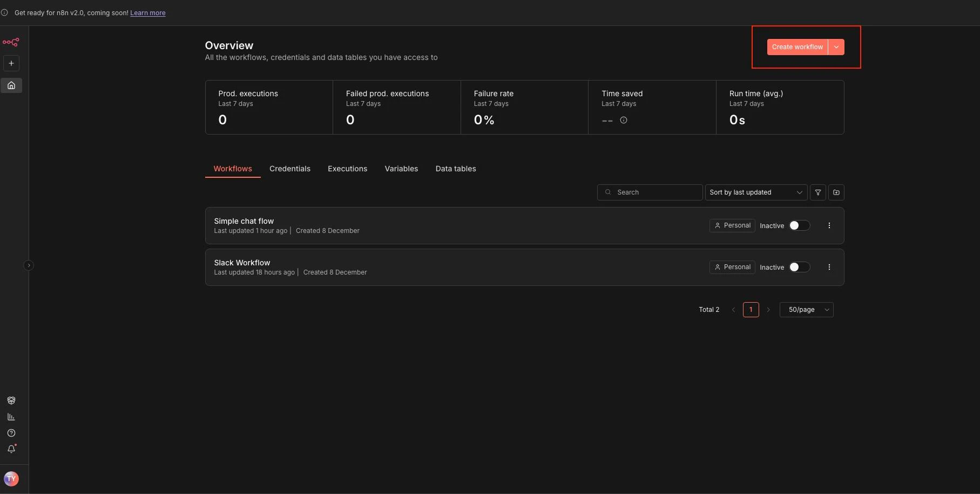Open the workflow filter funnel icon
The width and height of the screenshot is (980, 494).
(817, 192)
